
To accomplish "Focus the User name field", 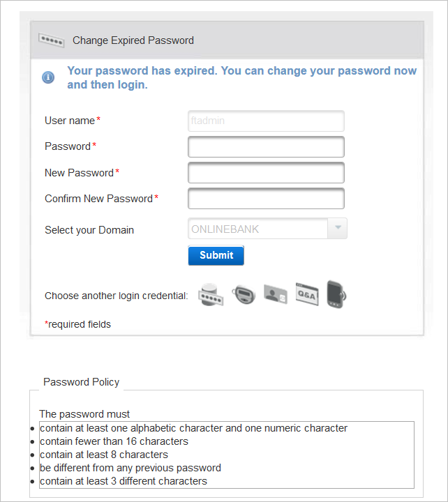I will [266, 121].
